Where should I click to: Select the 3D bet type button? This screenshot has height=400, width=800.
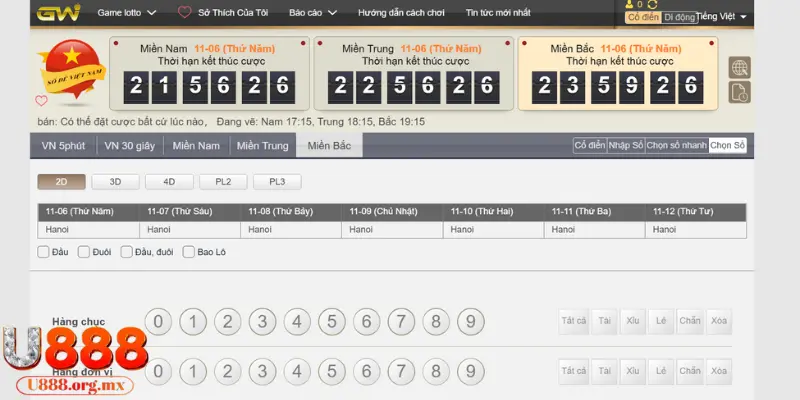pyautogui.click(x=115, y=182)
